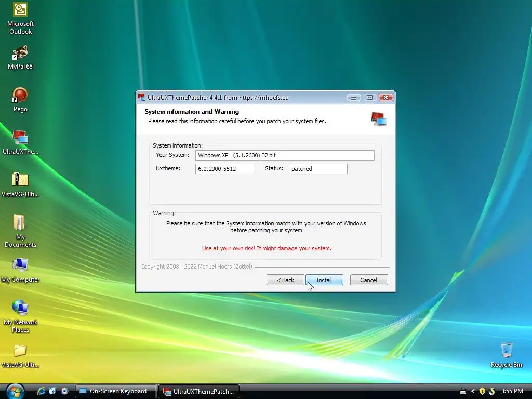Screen dimensions: 532x399
Task: Launch Internet Explorer from quick launch
Action: (41, 391)
